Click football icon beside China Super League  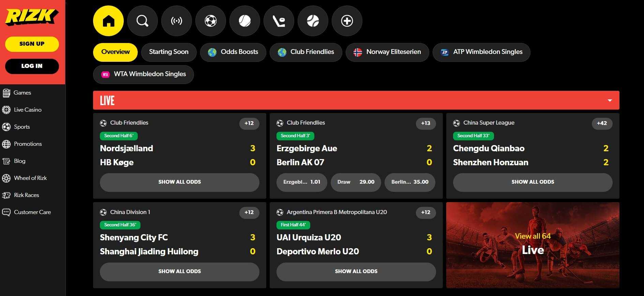click(456, 123)
